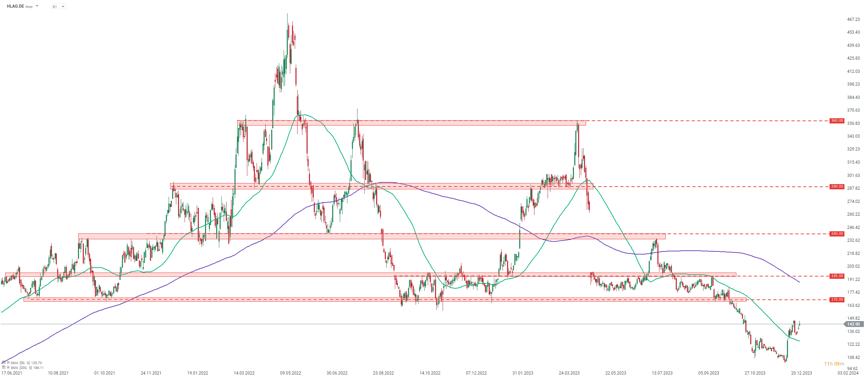Select the 240.00 price level label
This screenshot has height=379, width=868.
837,234
